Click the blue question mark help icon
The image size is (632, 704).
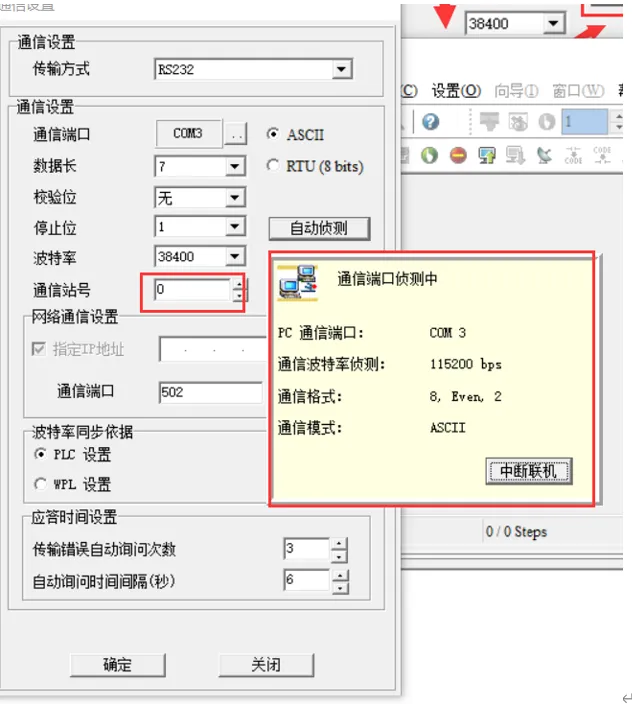430,122
